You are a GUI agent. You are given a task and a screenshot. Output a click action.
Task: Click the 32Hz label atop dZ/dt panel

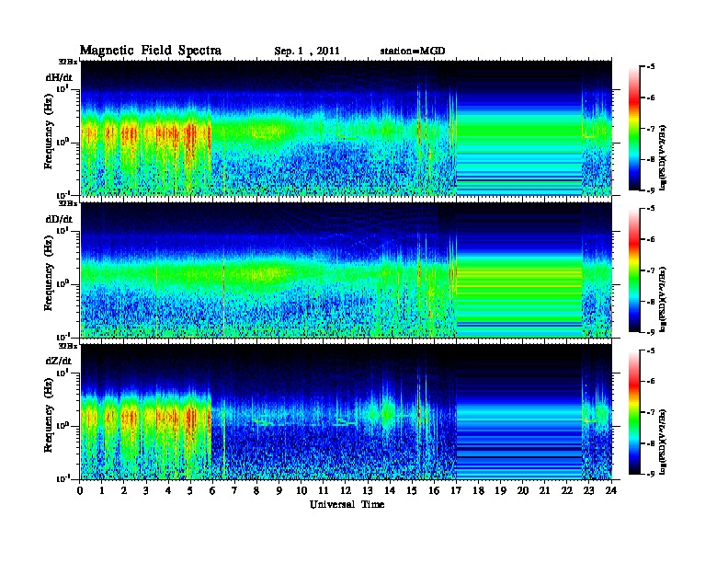click(68, 346)
